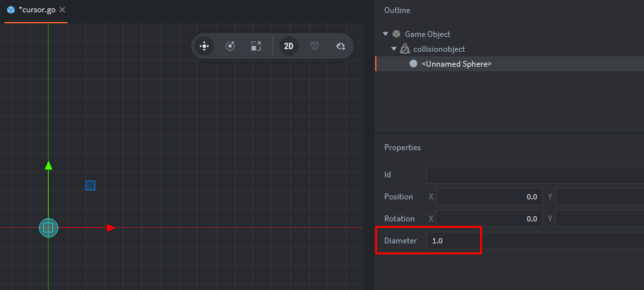This screenshot has height=290, width=644.
Task: Select the Scale tool
Action: pos(256,46)
